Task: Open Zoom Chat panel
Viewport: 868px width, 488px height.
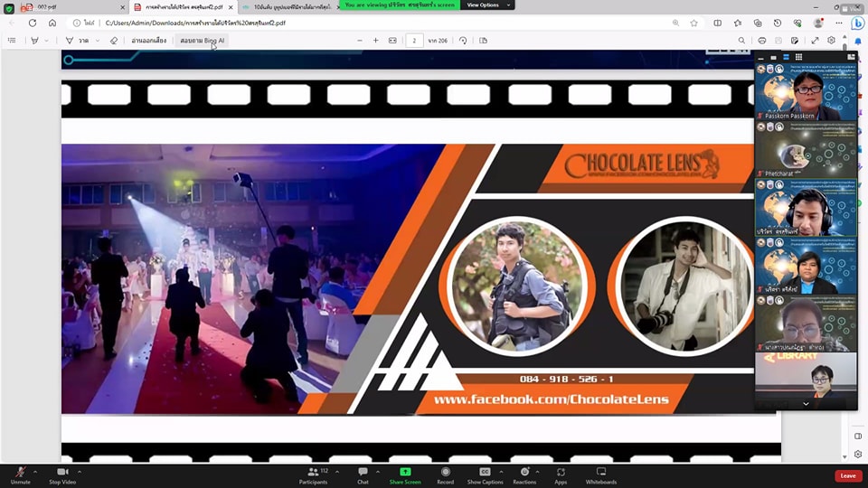Action: tap(363, 475)
